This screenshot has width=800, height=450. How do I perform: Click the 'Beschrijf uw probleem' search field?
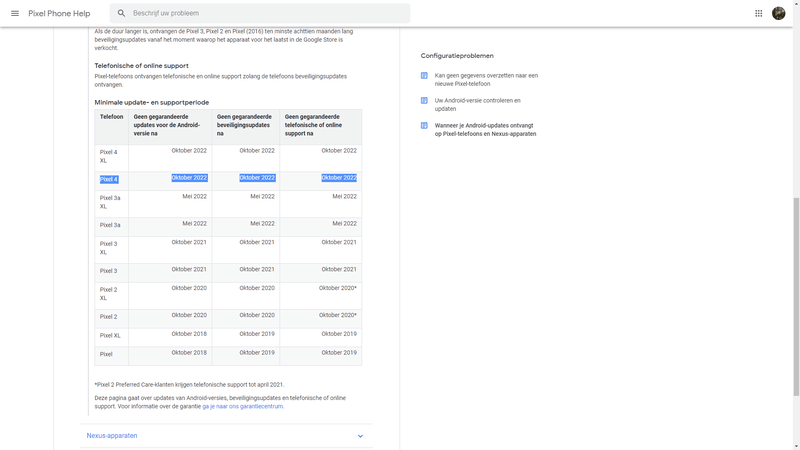pos(260,13)
